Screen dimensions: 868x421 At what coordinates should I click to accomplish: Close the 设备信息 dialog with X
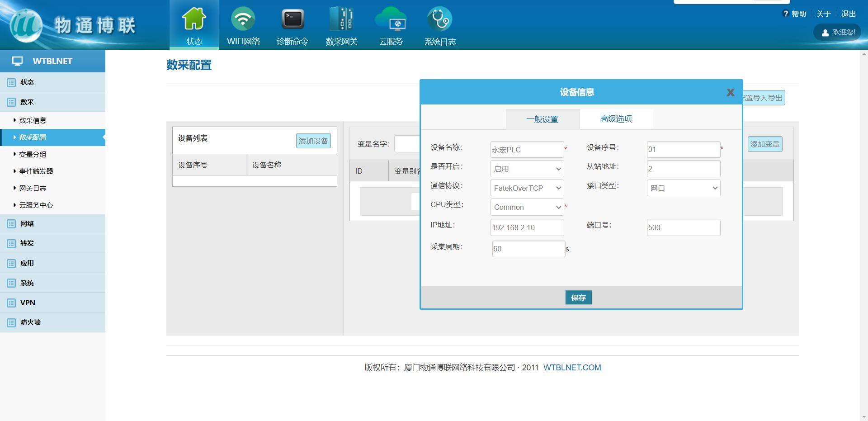point(730,92)
